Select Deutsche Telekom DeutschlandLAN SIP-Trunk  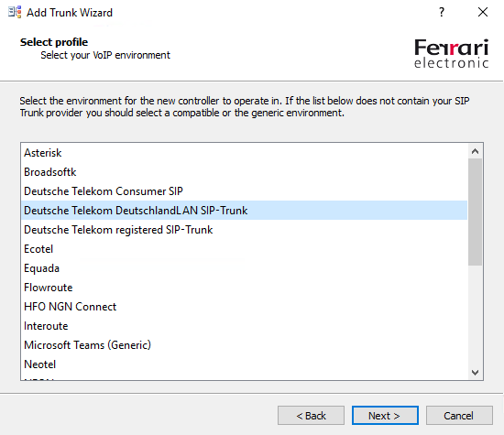(244, 211)
